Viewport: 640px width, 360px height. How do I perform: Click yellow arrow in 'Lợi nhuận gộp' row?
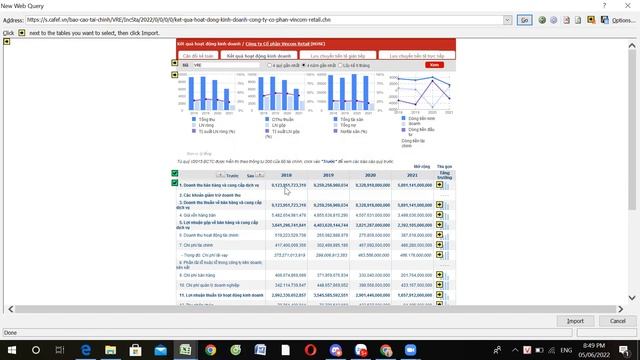(439, 224)
